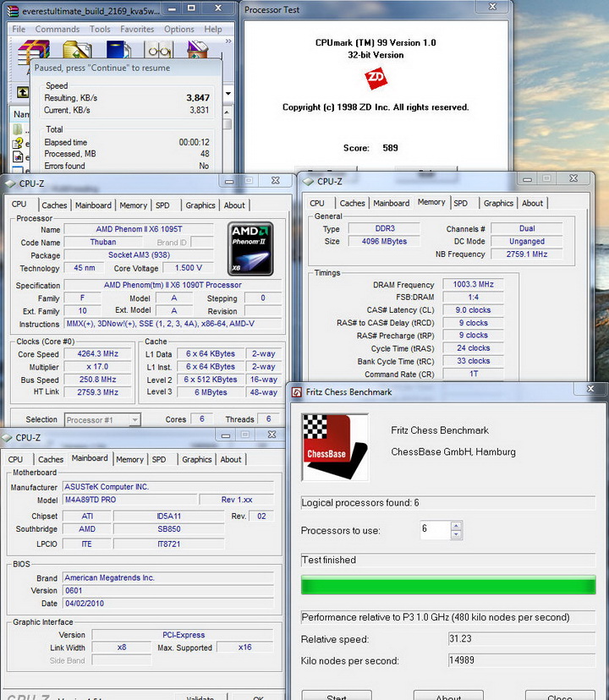
Task: Click the AMD Phenom II processor logo
Action: click(x=250, y=249)
